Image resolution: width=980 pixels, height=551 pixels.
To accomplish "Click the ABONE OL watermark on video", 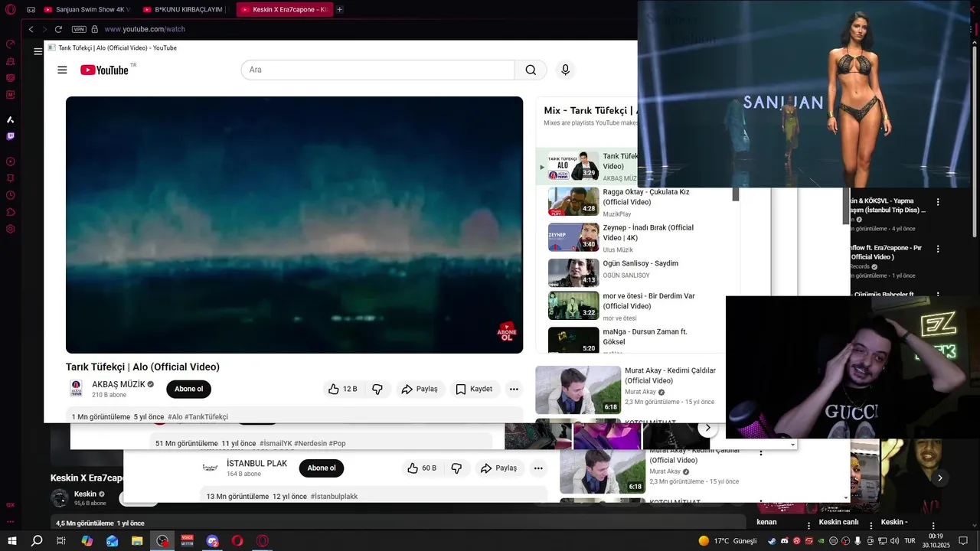I will [507, 331].
